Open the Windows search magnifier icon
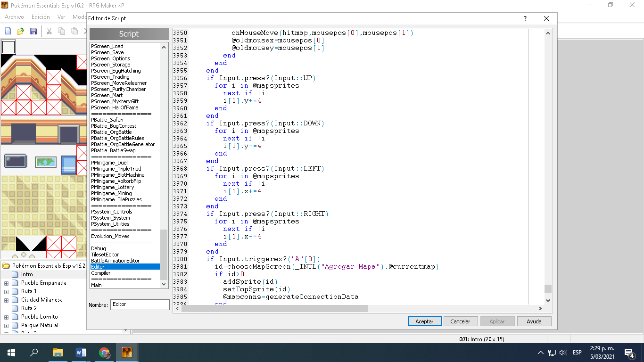Image resolution: width=644 pixels, height=362 pixels. click(x=34, y=352)
